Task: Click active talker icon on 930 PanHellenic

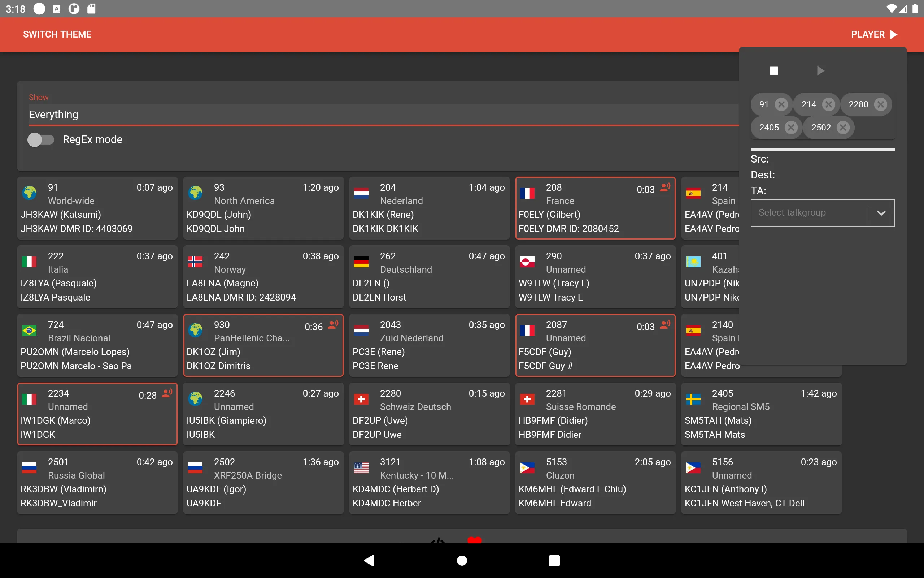Action: (333, 324)
